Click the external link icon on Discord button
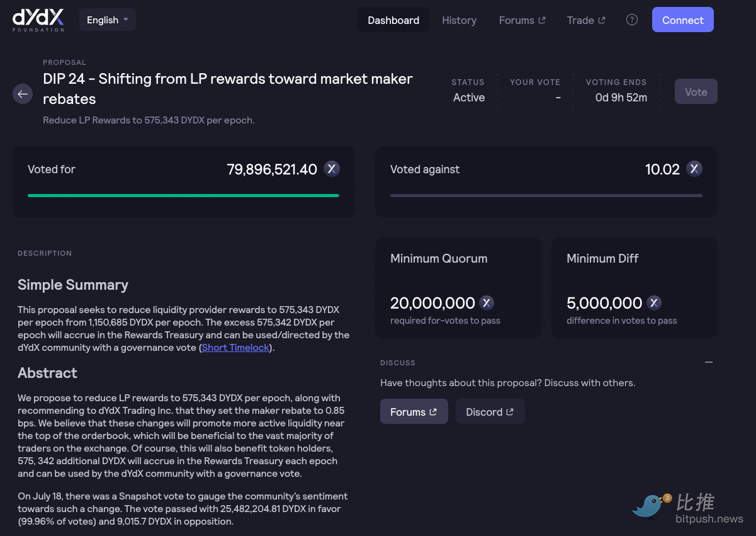 click(x=510, y=412)
